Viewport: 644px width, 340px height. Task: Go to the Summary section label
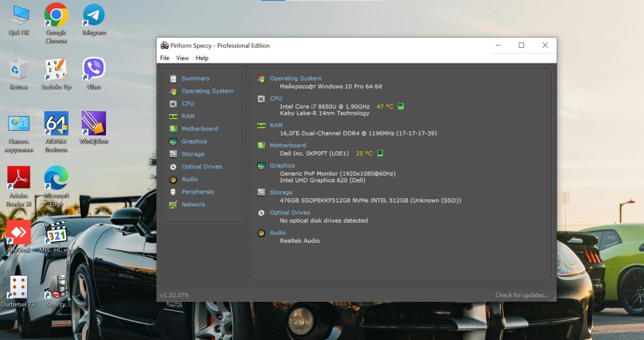[x=196, y=78]
